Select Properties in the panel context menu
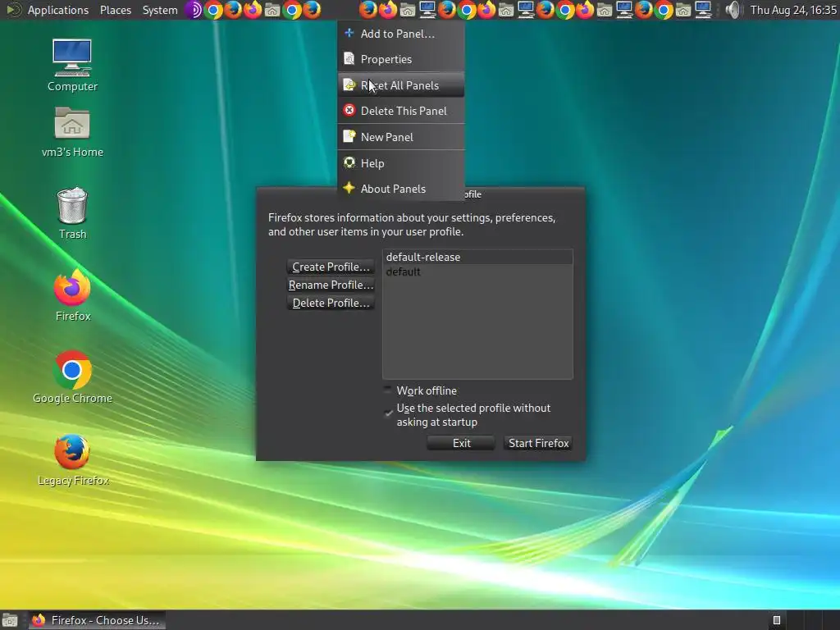 point(400,59)
